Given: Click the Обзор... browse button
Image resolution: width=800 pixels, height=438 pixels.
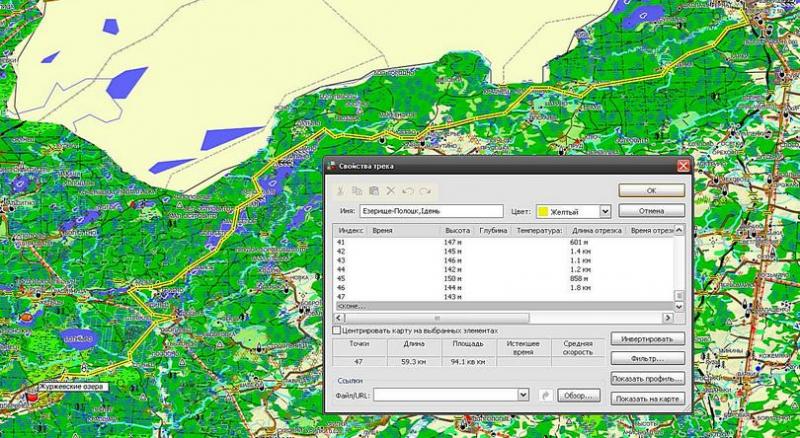Looking at the screenshot, I should (x=579, y=396).
